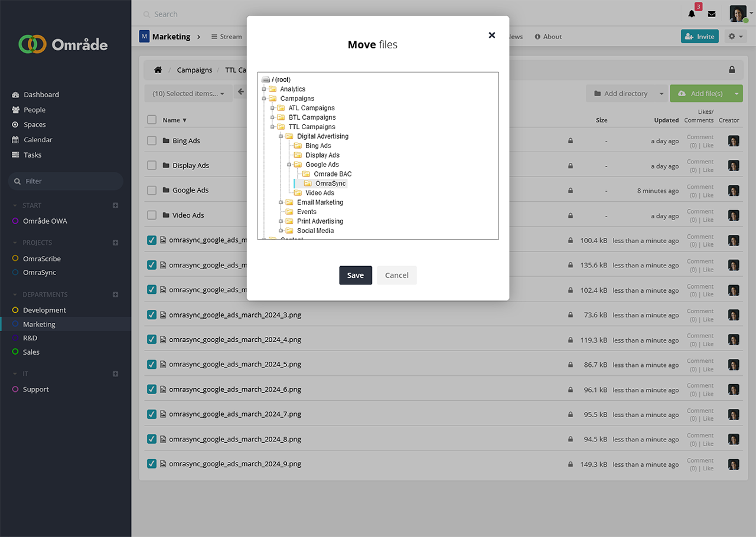Click the Social Media folder icon
Screen dimensions: 756x537
point(289,231)
